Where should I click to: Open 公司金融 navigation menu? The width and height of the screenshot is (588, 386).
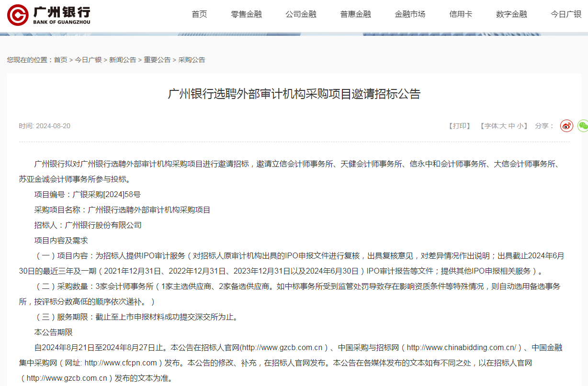[x=301, y=14]
